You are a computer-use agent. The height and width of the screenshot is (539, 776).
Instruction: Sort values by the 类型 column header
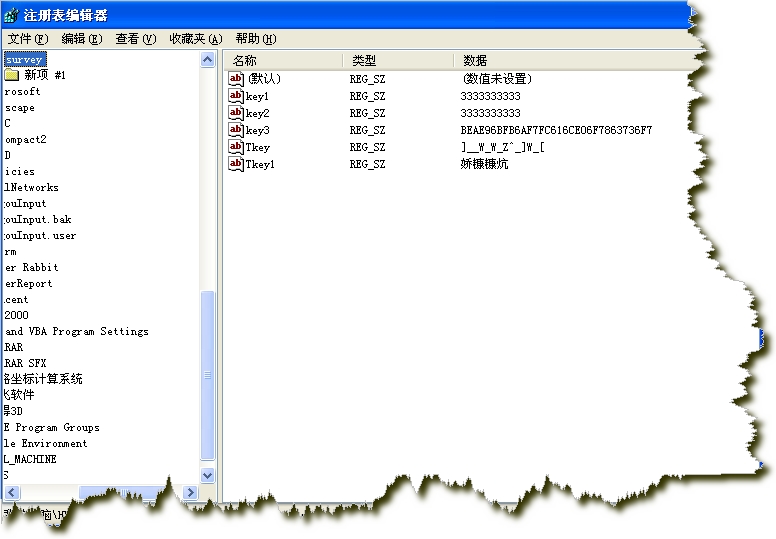click(398, 60)
